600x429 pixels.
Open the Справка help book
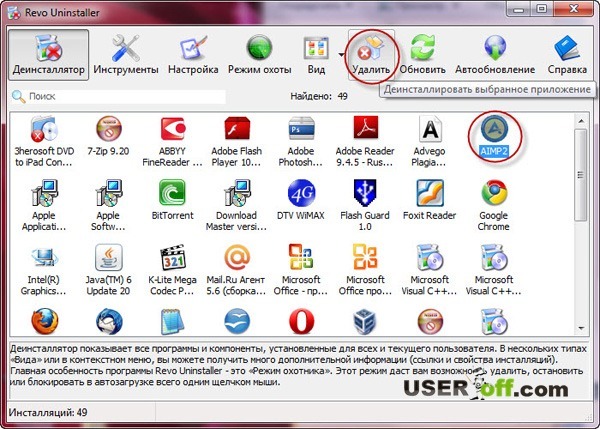coord(567,55)
